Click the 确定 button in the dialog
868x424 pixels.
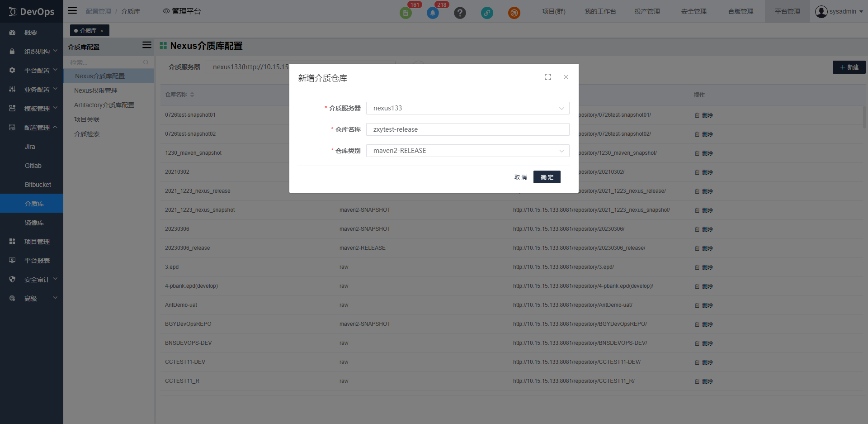pyautogui.click(x=547, y=177)
